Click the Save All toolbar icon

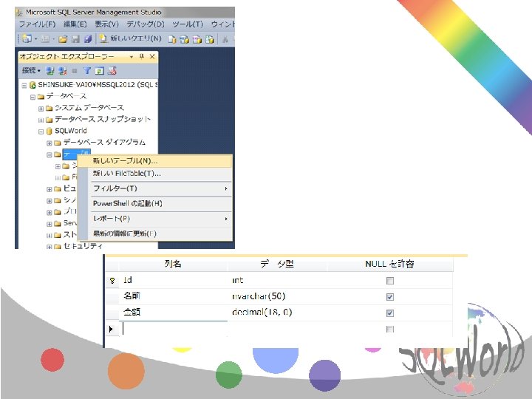pos(88,39)
